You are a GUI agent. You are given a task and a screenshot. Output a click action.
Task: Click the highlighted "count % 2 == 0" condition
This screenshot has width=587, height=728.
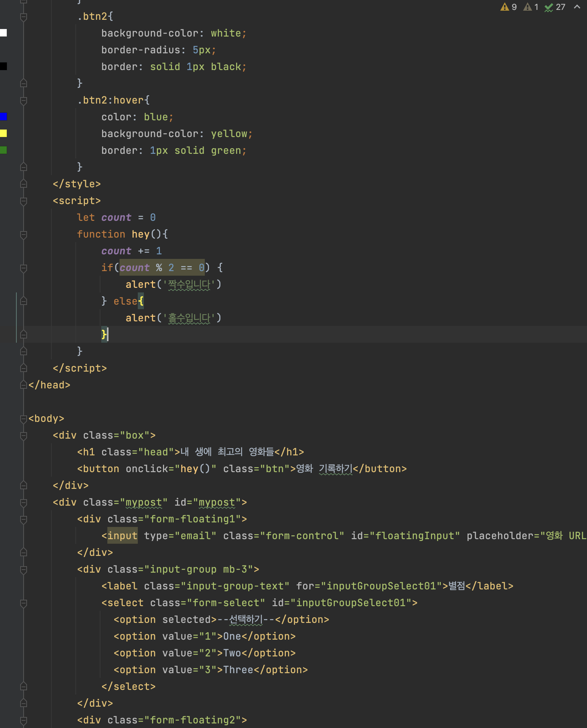pos(162,268)
